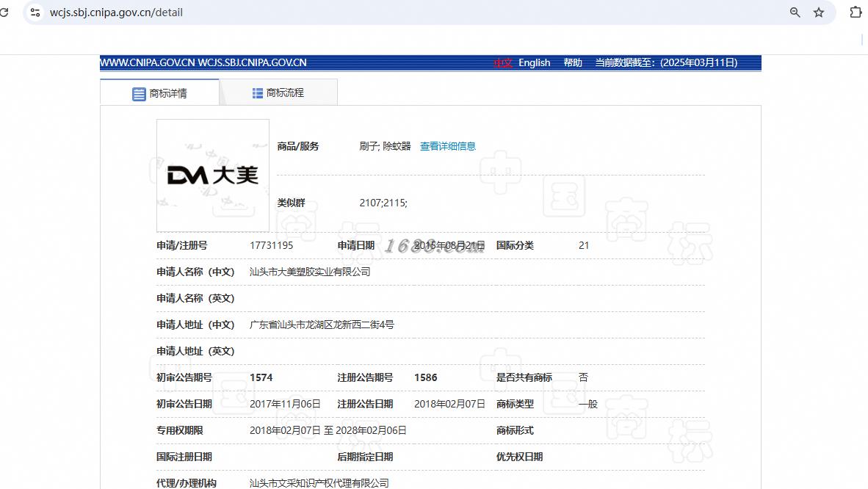Click the 商标流程 tab list icon
Screen dimensions: 868x489
[258, 93]
